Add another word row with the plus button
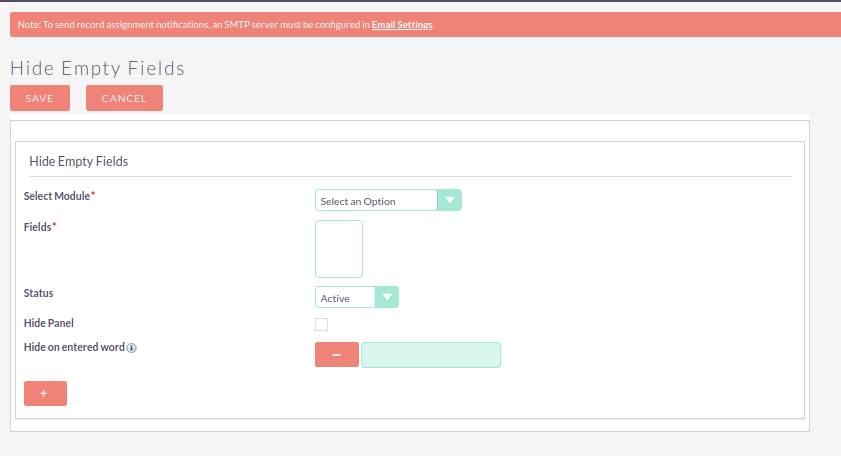Screen dimensions: 841x456 [45, 393]
